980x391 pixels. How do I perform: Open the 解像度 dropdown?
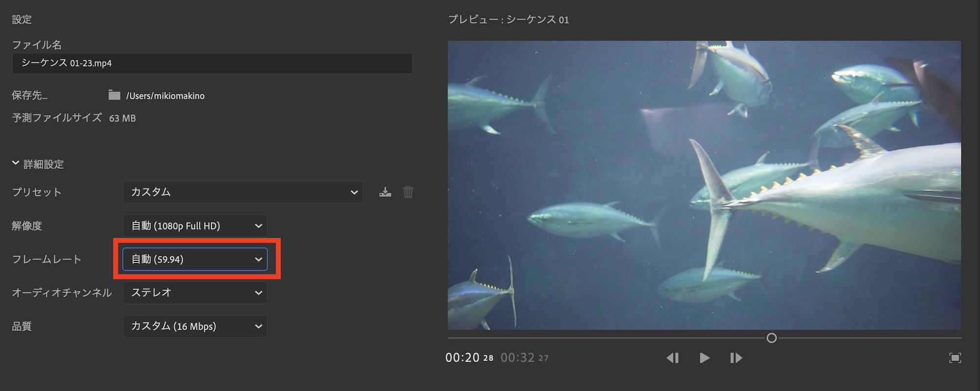195,226
